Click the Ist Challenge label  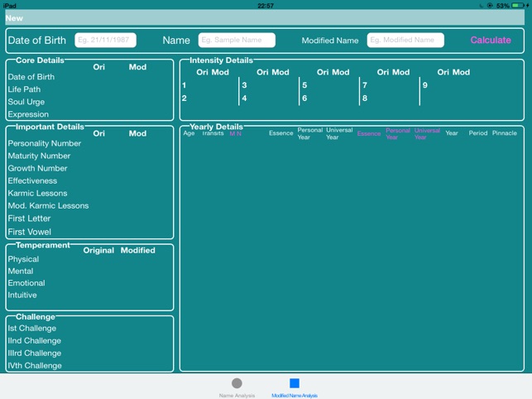(x=32, y=329)
